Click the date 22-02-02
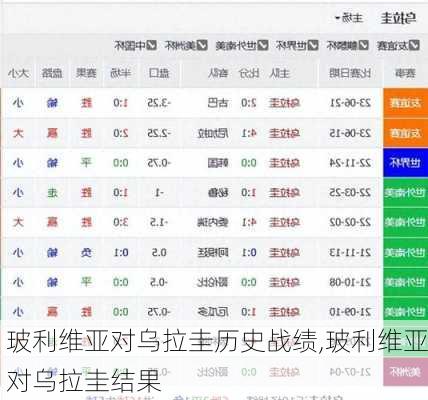This screenshot has height=400, width=428. (x=350, y=222)
